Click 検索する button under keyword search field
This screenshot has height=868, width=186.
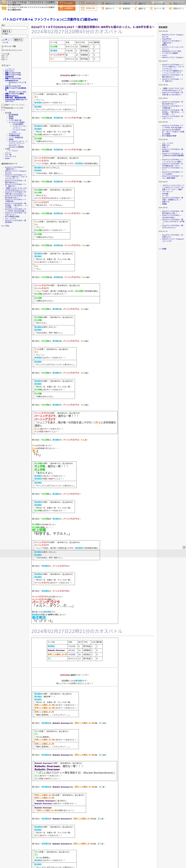click(6, 31)
